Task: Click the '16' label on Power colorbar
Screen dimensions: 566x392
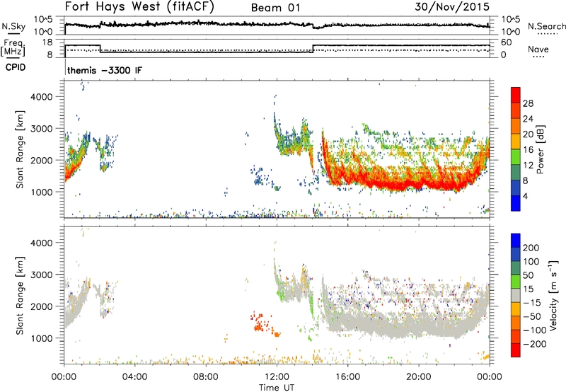Action: (528, 150)
